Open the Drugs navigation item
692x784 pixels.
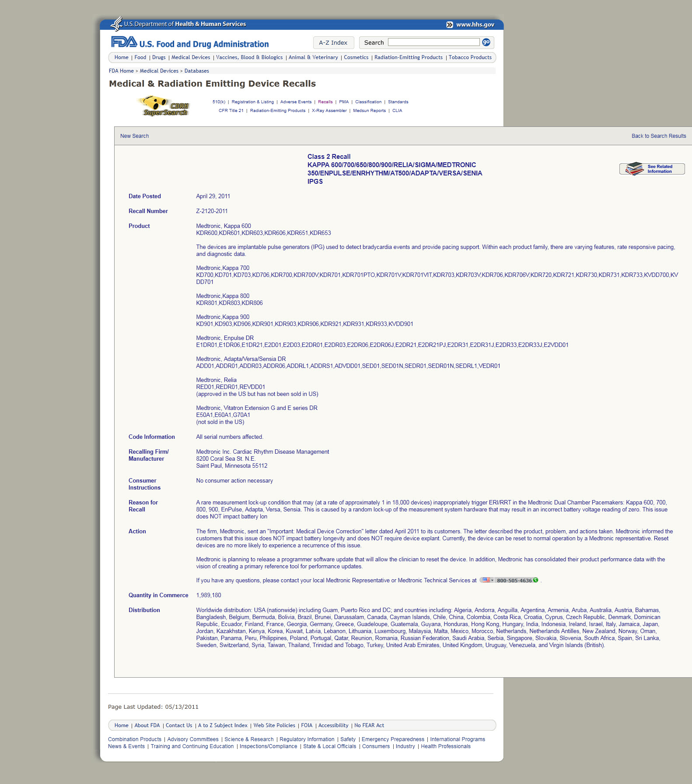159,57
